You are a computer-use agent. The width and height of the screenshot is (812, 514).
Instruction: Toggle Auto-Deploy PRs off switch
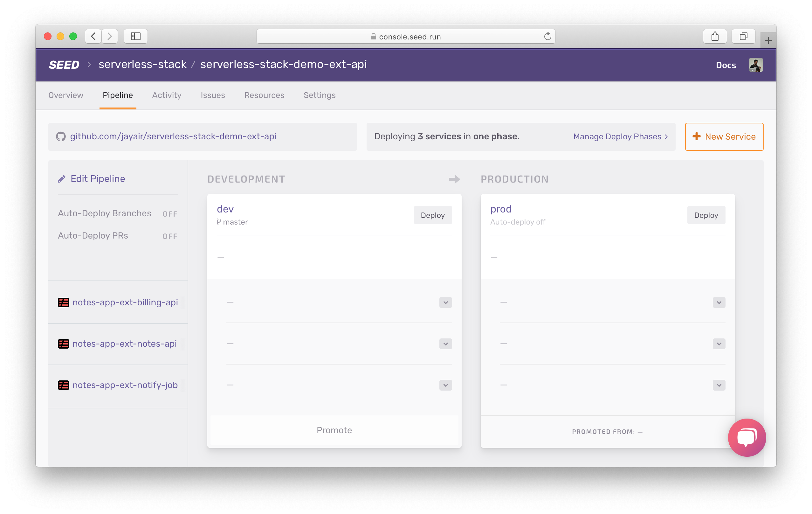(170, 236)
